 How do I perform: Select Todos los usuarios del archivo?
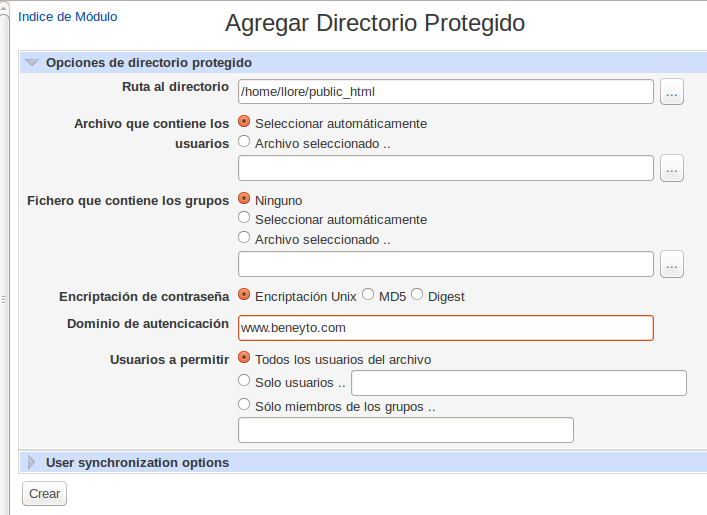(x=244, y=358)
